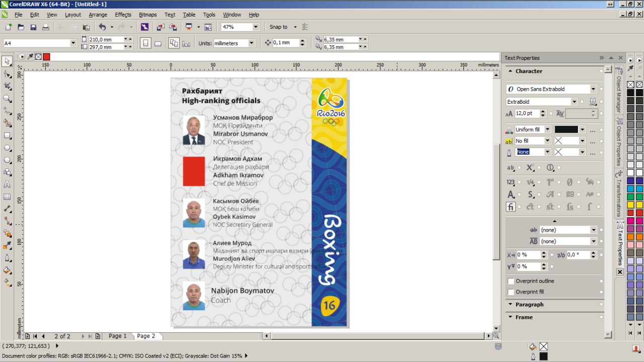Enable Overprint fill checkbox
This screenshot has height=362, width=644.
coord(511,292)
